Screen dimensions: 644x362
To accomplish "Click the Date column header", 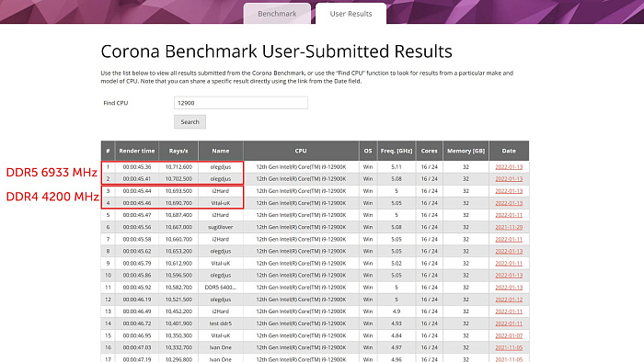I will 509,151.
